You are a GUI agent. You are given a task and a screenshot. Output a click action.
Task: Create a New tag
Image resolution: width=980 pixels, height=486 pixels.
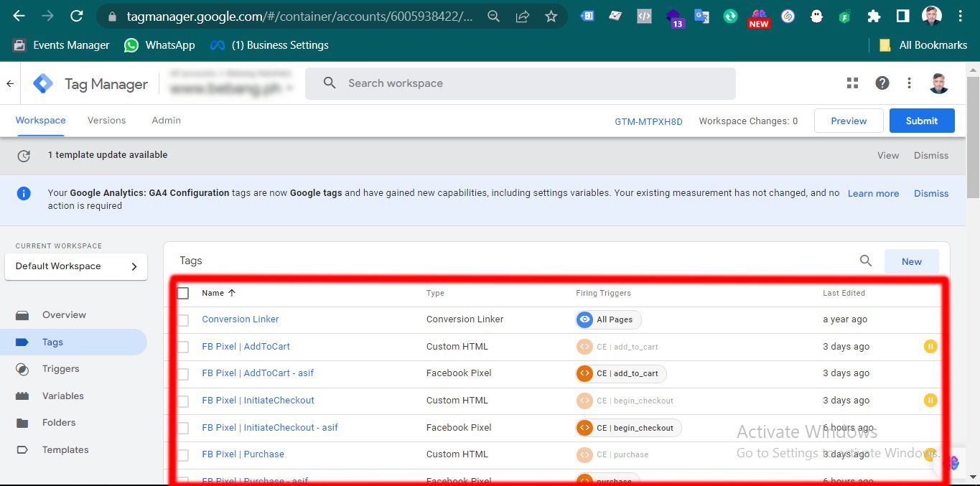tap(912, 261)
